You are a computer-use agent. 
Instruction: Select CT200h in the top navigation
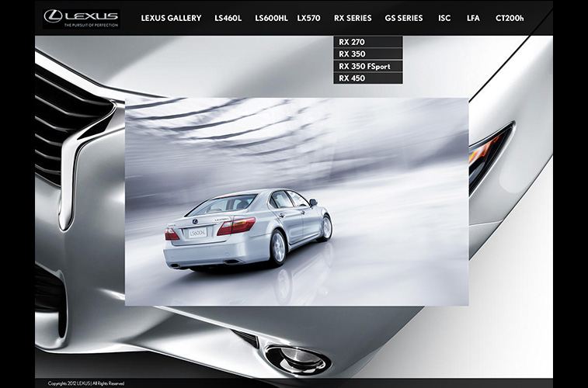510,18
